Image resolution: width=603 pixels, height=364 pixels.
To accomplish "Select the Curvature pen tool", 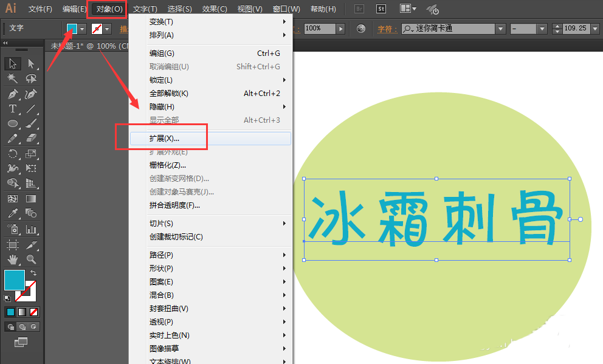I will click(x=31, y=94).
